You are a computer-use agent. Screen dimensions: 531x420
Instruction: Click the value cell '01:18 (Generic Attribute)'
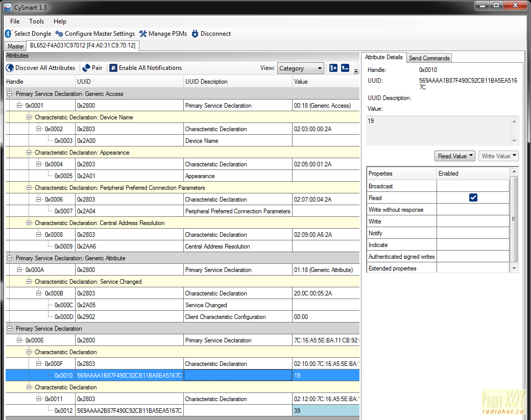point(326,270)
